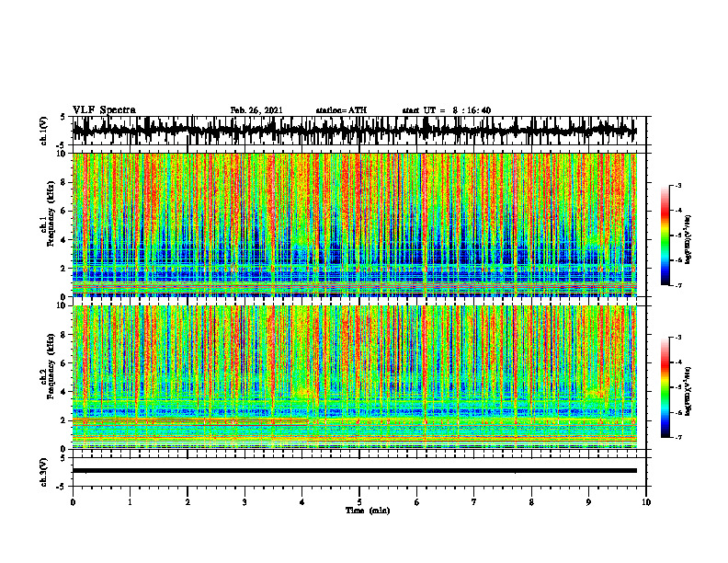Click time-axis tick label "3"

click(245, 502)
